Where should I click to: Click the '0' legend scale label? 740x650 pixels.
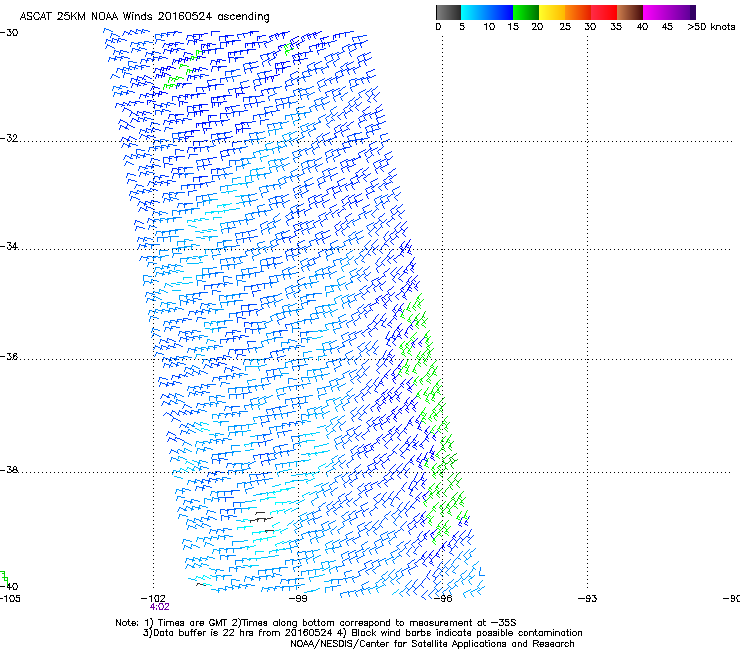438,27
